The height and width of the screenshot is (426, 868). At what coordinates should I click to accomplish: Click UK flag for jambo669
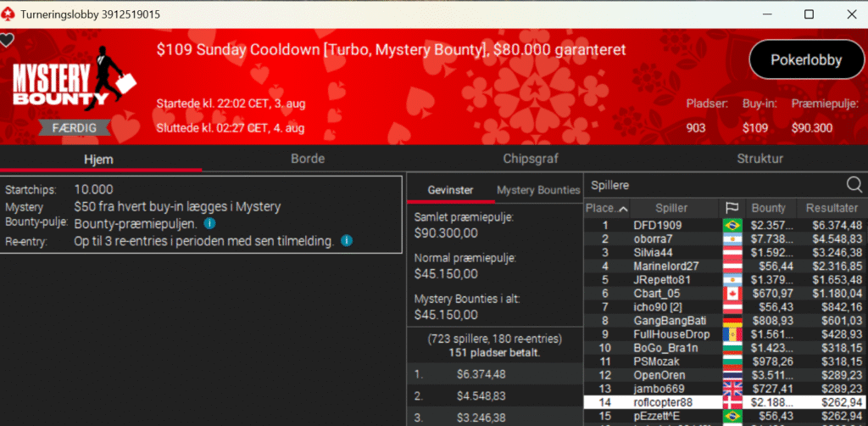(732, 389)
